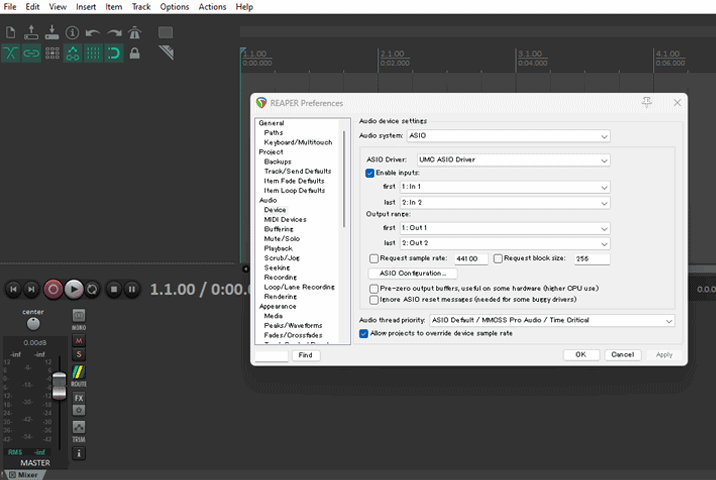Toggle envelope points move with items
716x480 pixels.
73,53
